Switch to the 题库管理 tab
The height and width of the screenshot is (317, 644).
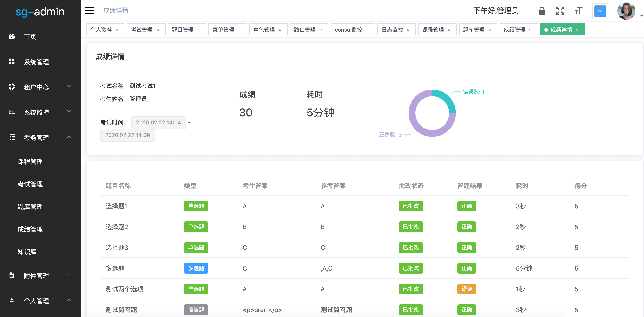tap(474, 30)
